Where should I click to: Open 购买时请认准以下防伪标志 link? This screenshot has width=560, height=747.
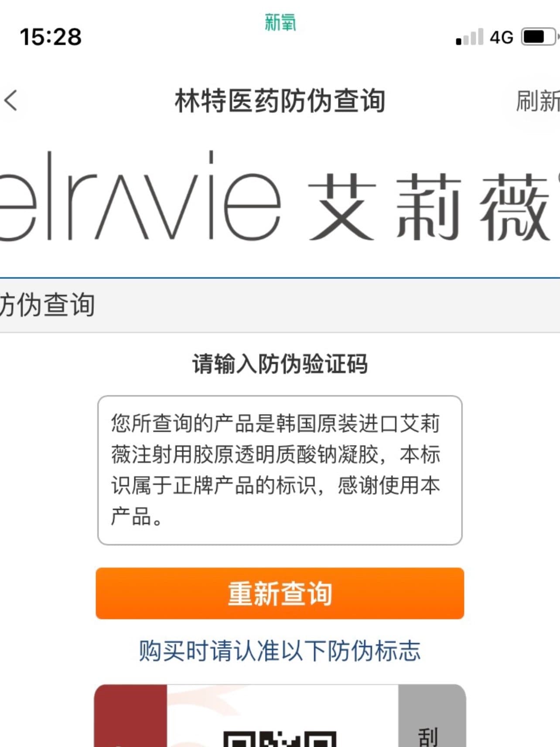[280, 651]
